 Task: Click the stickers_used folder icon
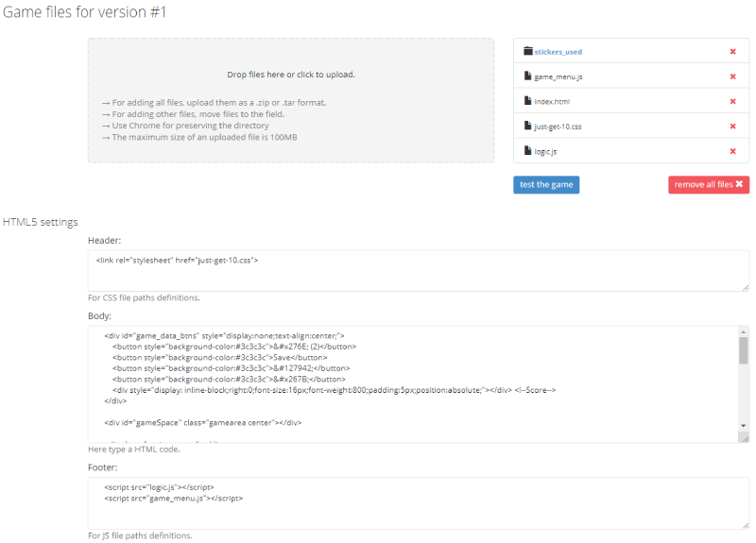[x=528, y=52]
